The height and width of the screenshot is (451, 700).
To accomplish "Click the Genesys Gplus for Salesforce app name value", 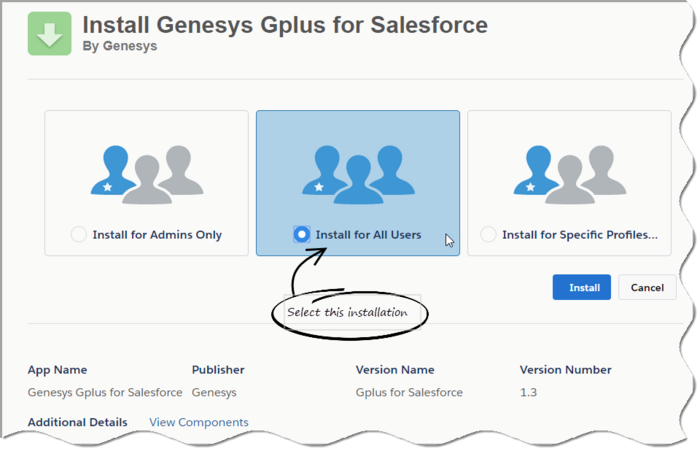I will click(x=105, y=392).
